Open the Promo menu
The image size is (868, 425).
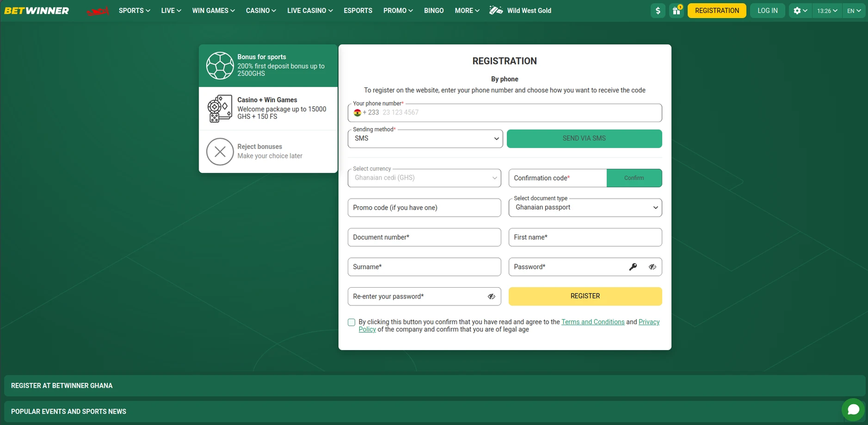point(398,11)
